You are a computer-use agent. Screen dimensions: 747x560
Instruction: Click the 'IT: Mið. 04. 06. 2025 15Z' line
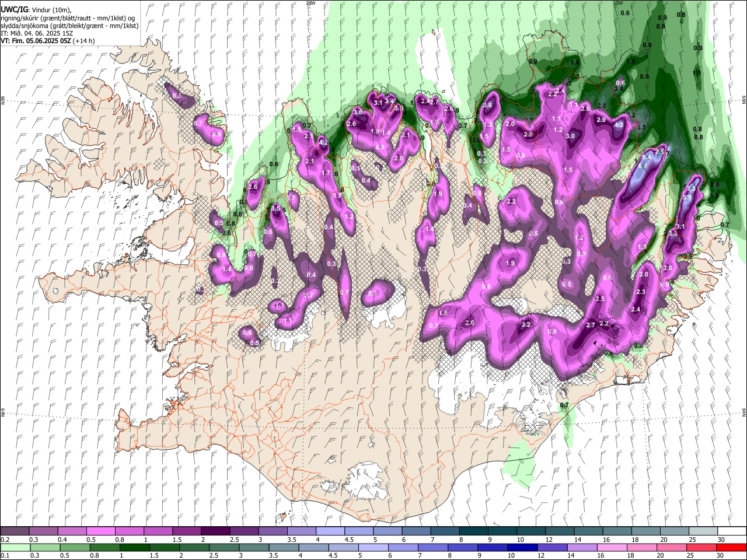tap(37, 33)
